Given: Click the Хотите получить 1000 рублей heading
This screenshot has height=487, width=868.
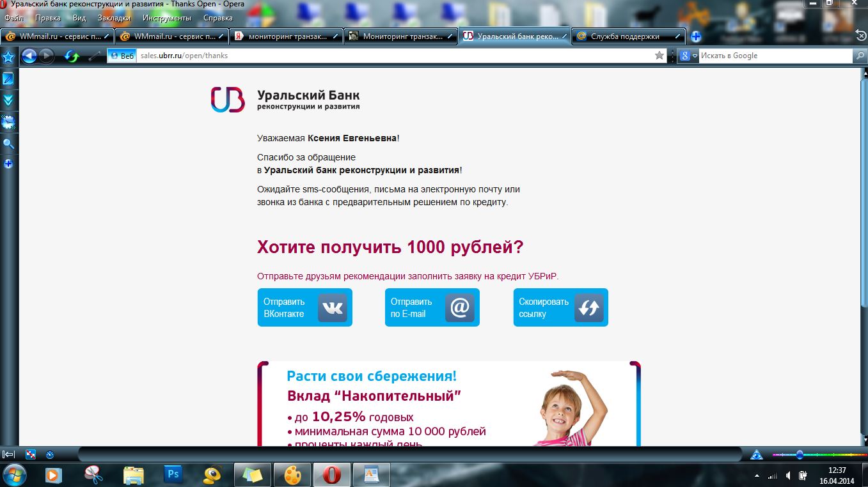Looking at the screenshot, I should (x=390, y=247).
